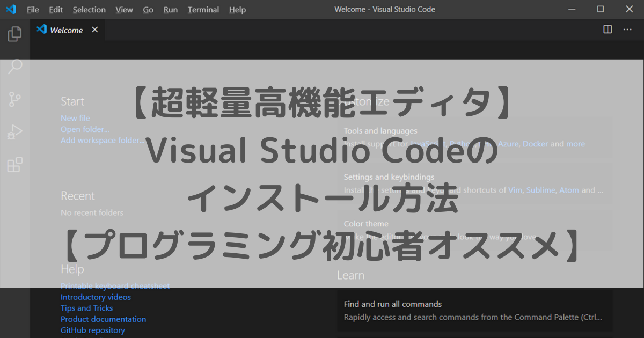Close the Welcome tab
Image resolution: width=644 pixels, height=338 pixels.
tap(95, 30)
